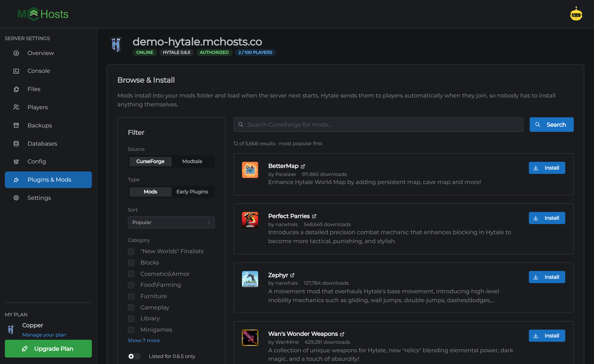Focus the Search CurseForge for mods field

[379, 125]
